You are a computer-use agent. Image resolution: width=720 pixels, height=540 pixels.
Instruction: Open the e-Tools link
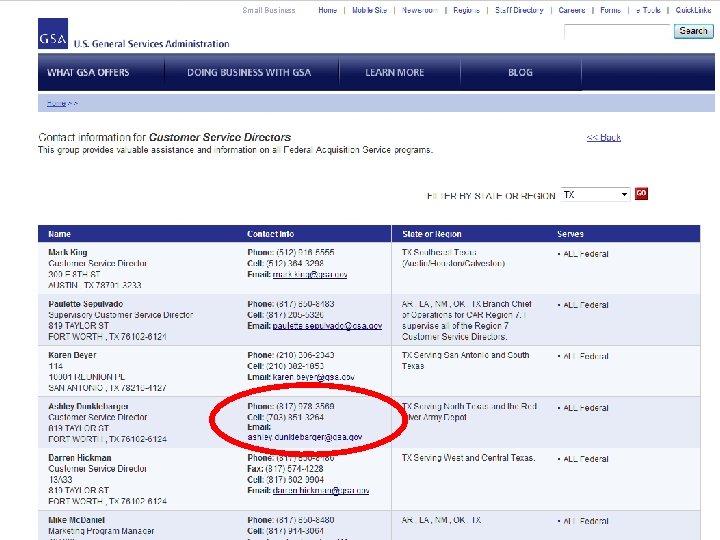pyautogui.click(x=648, y=10)
